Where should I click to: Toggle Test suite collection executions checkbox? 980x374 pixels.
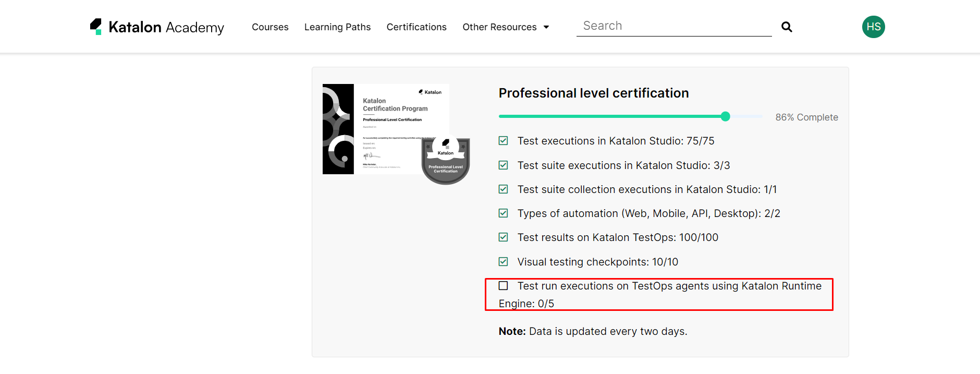503,189
